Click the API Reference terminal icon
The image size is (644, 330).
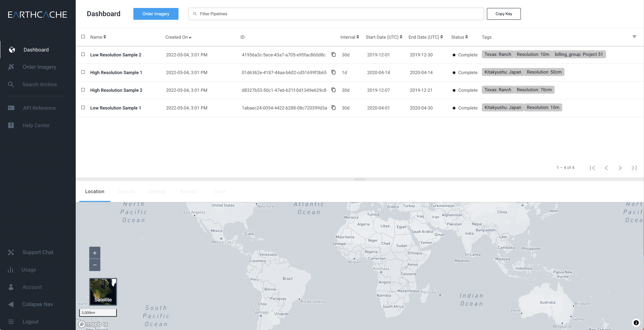pyautogui.click(x=11, y=108)
